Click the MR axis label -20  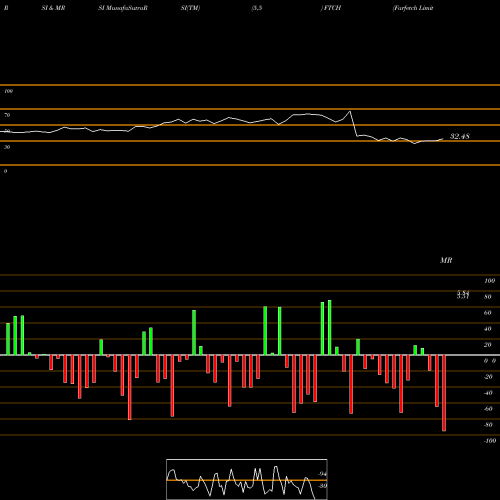click(488, 377)
